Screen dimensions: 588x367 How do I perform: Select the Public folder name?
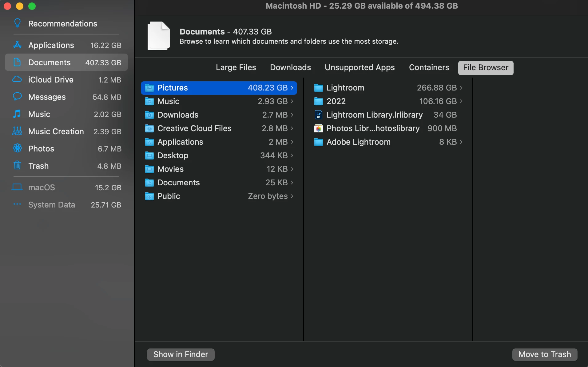[x=169, y=196]
